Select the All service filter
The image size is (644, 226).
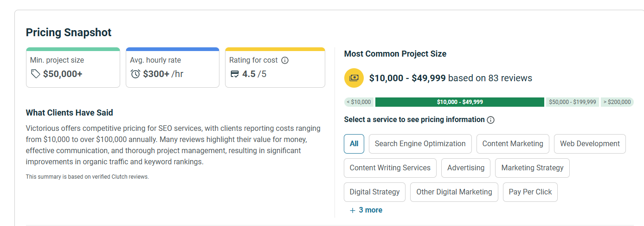[354, 144]
